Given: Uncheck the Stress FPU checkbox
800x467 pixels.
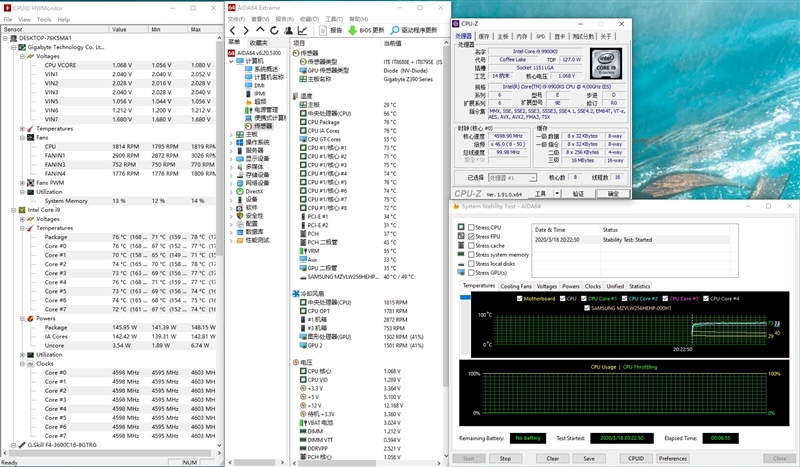Looking at the screenshot, I should click(471, 237).
